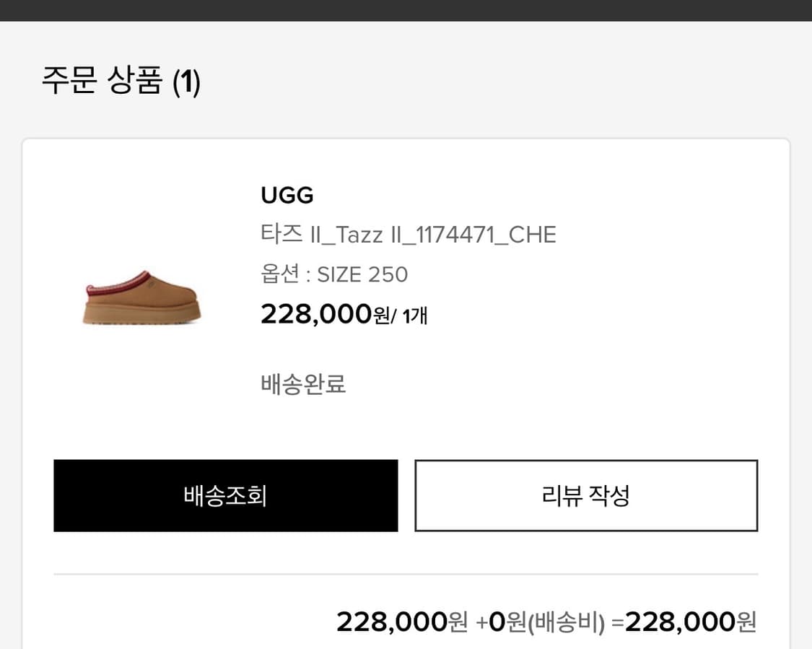Click the 배송완료 delivery status text
The height and width of the screenshot is (649, 812).
(302, 384)
